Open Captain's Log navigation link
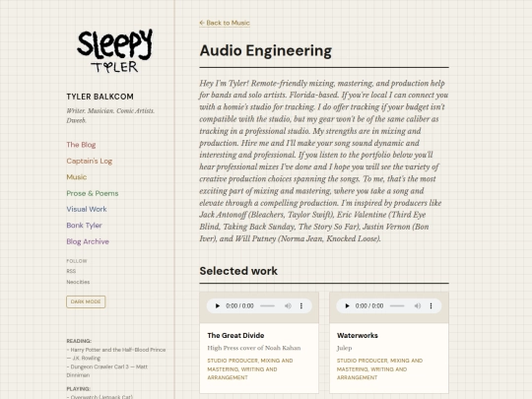This screenshot has height=399, width=532. click(90, 161)
